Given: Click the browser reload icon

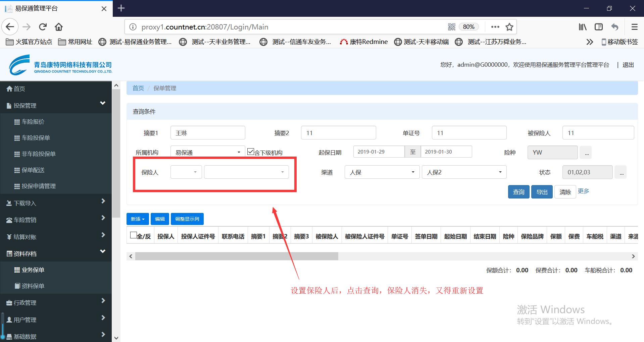Looking at the screenshot, I should tap(43, 27).
